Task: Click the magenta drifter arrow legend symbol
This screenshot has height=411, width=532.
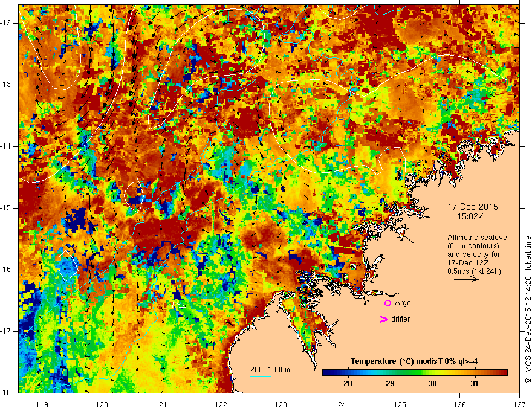Action: point(383,319)
